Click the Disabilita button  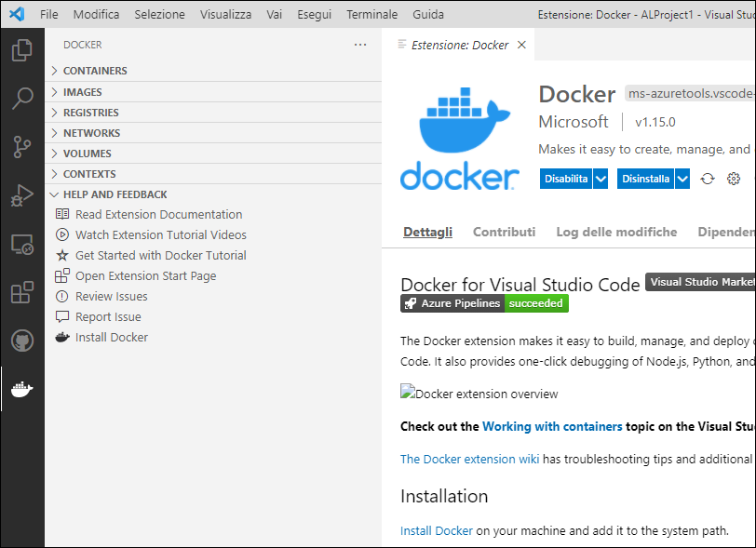click(x=566, y=179)
